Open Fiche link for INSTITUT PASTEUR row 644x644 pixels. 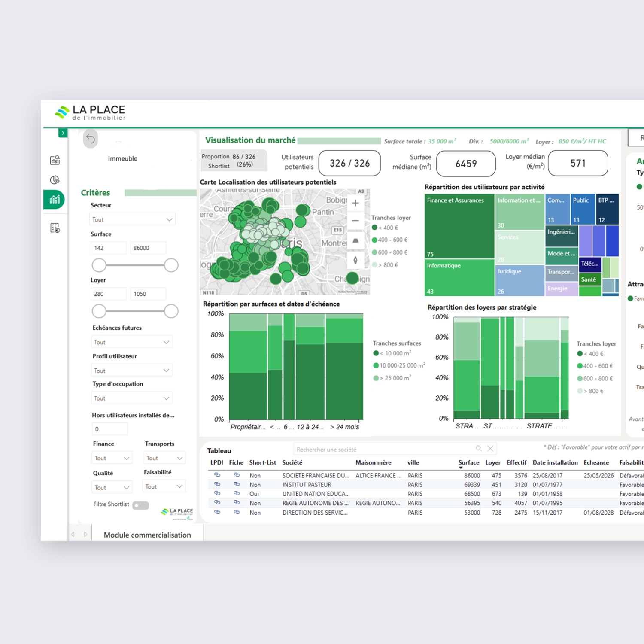tap(237, 484)
